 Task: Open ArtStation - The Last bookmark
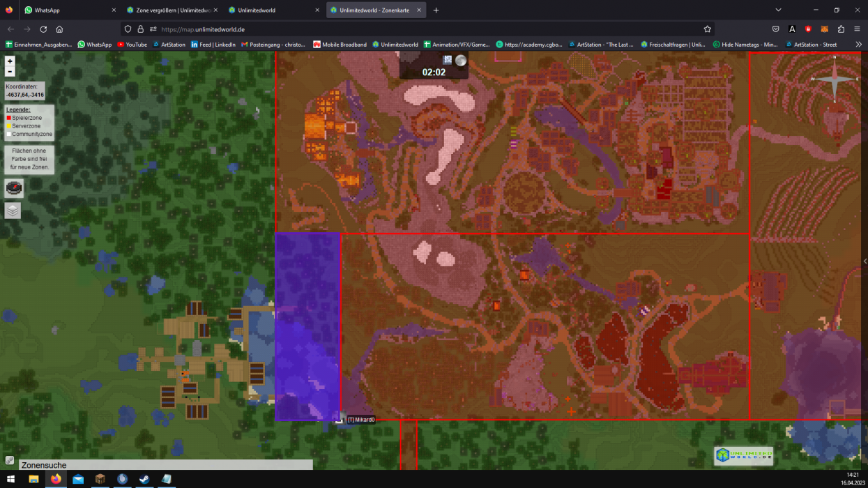[x=601, y=45]
